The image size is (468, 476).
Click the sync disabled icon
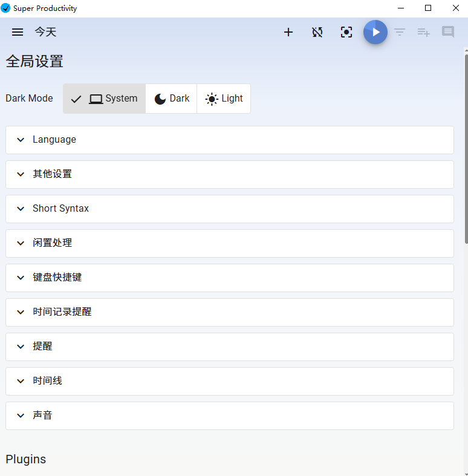click(317, 32)
